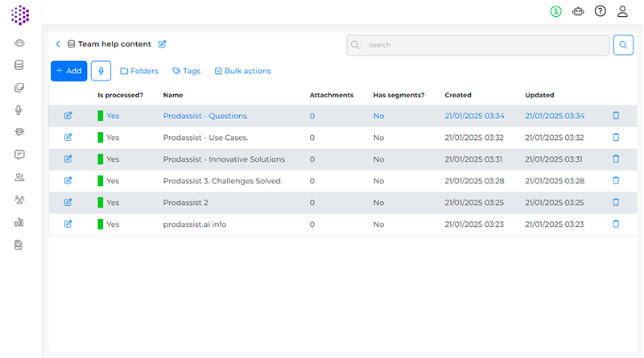This screenshot has height=358, width=644.
Task: Go back using the left chevron arrow
Action: click(58, 44)
